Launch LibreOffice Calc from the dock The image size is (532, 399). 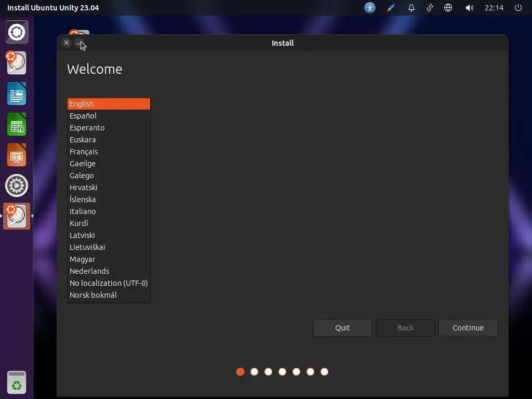pos(17,124)
